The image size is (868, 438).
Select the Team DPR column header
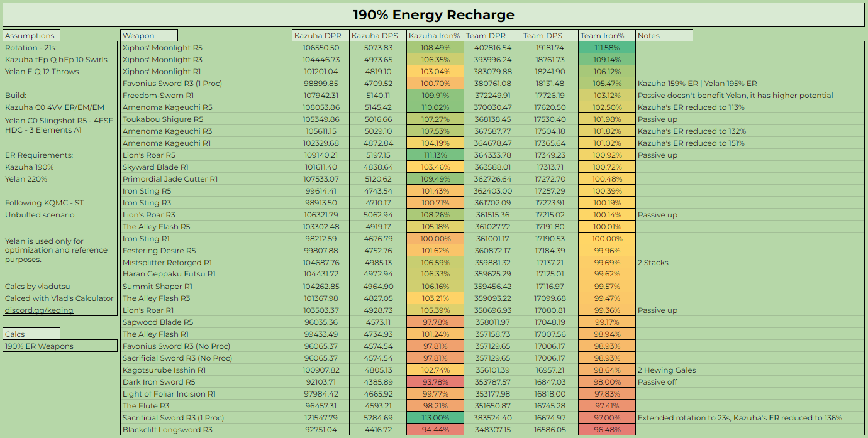pyautogui.click(x=492, y=36)
